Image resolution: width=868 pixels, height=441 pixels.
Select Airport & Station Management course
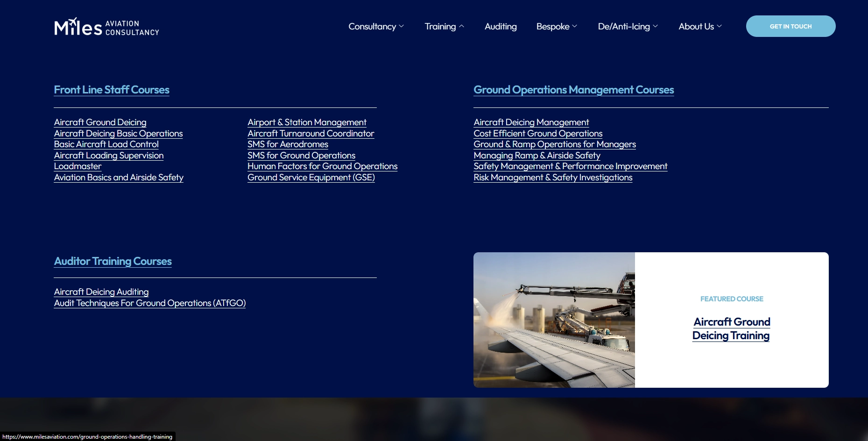(307, 122)
